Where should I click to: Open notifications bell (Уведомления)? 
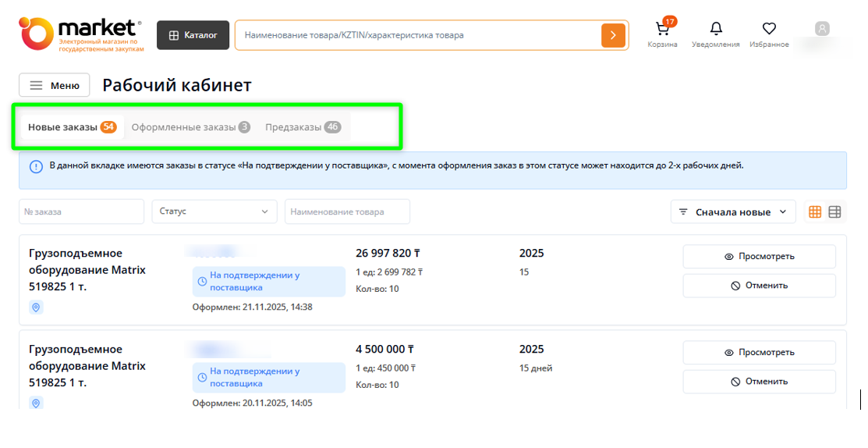tap(716, 30)
